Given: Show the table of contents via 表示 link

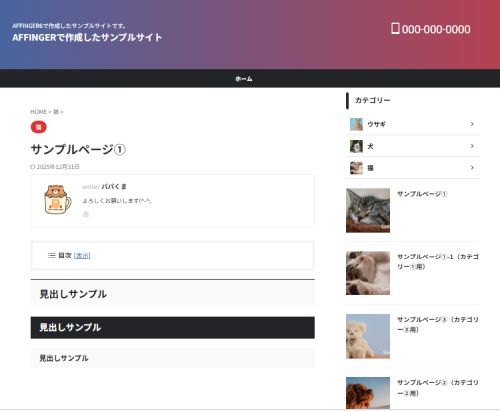Looking at the screenshot, I should pyautogui.click(x=82, y=256).
